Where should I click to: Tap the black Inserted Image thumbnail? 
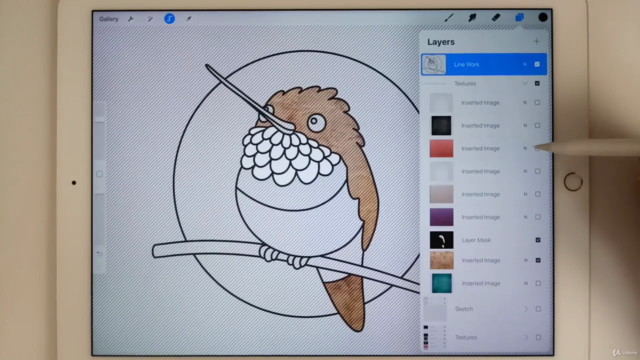click(441, 126)
